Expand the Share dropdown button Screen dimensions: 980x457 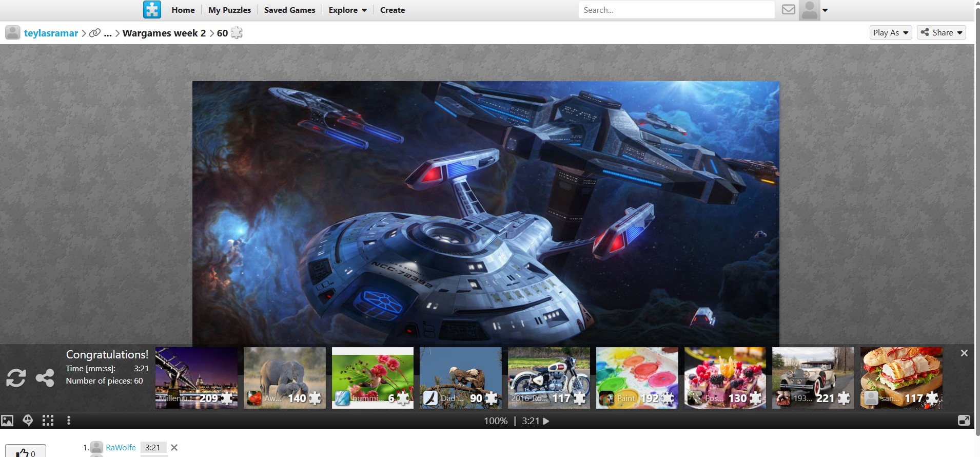(x=941, y=33)
